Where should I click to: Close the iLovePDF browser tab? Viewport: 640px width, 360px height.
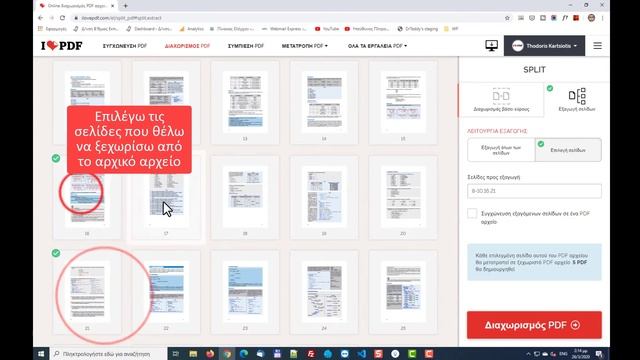(113, 6)
